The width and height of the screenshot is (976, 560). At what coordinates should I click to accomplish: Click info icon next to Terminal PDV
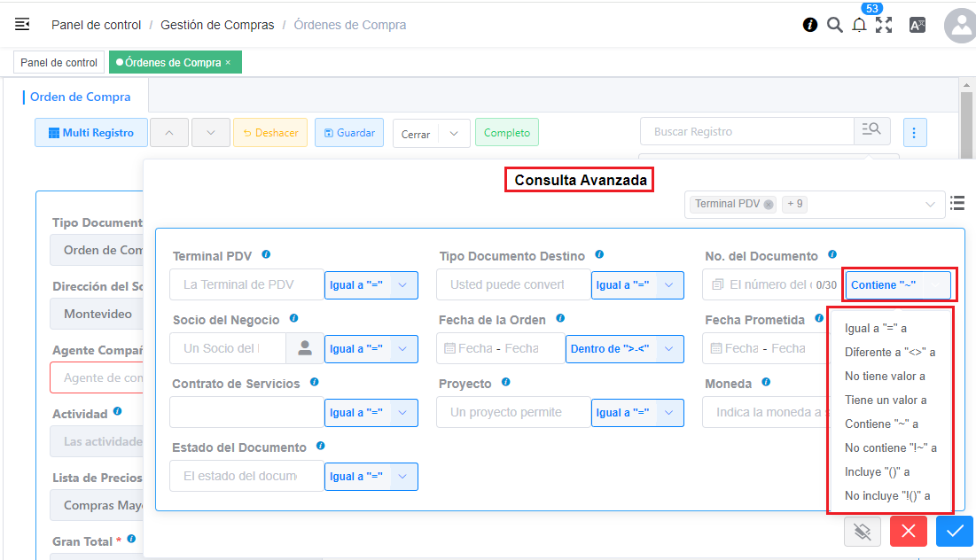click(x=266, y=255)
